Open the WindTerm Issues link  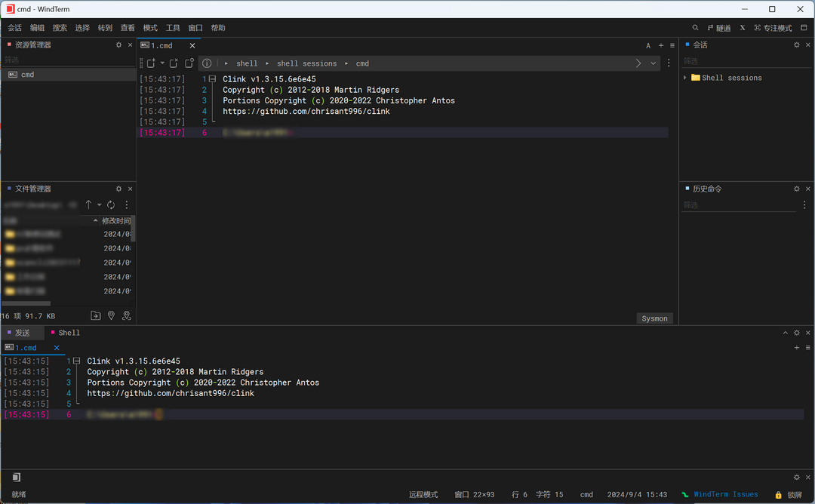(725, 495)
